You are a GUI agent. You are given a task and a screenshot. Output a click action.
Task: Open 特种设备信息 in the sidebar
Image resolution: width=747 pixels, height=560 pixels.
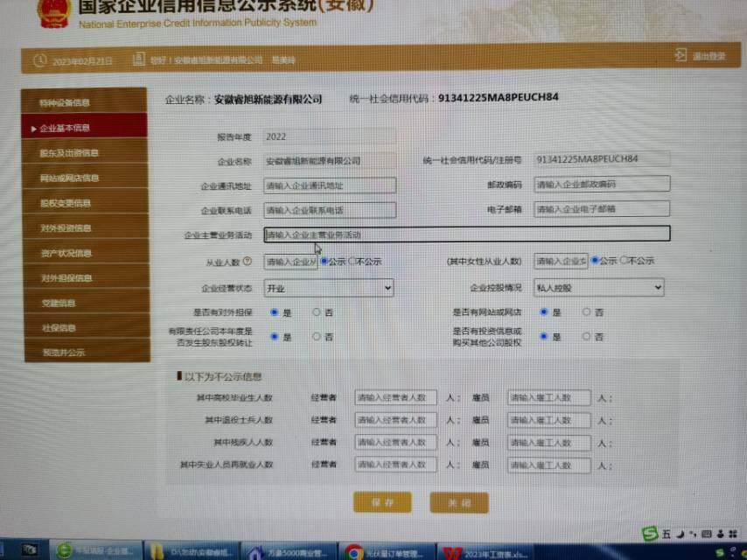tap(84, 101)
